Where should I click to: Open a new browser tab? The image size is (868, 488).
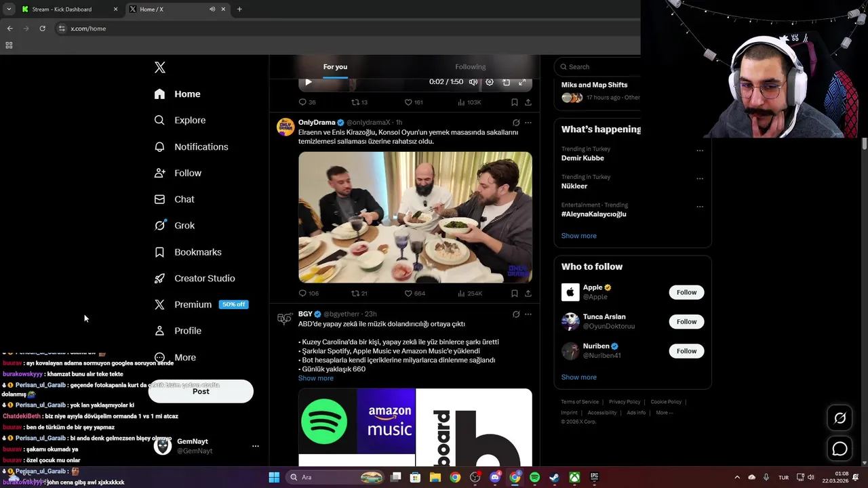click(239, 9)
